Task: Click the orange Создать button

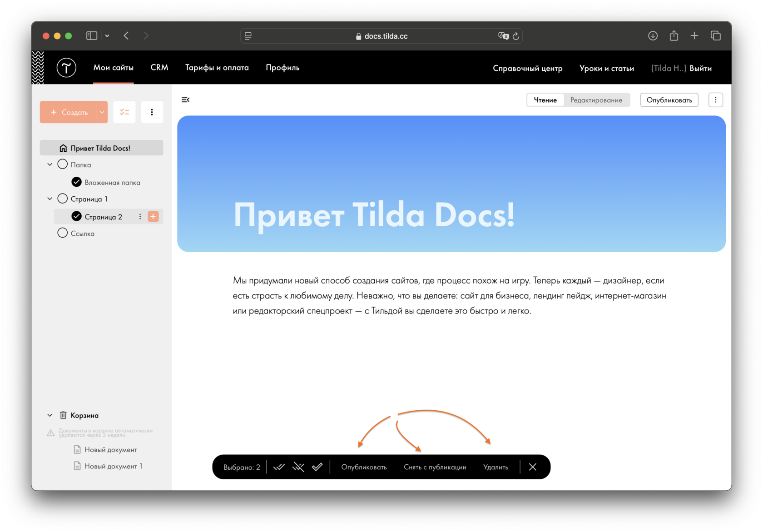Action: (68, 112)
